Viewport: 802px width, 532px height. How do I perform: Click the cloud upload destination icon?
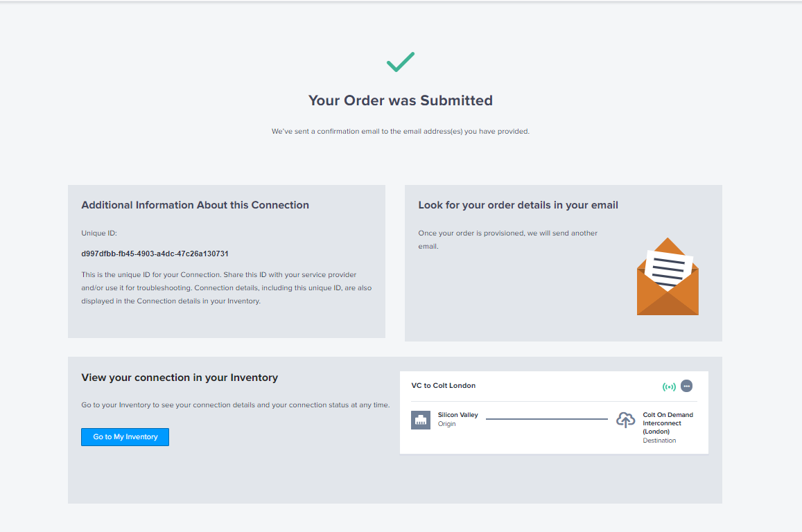point(626,419)
